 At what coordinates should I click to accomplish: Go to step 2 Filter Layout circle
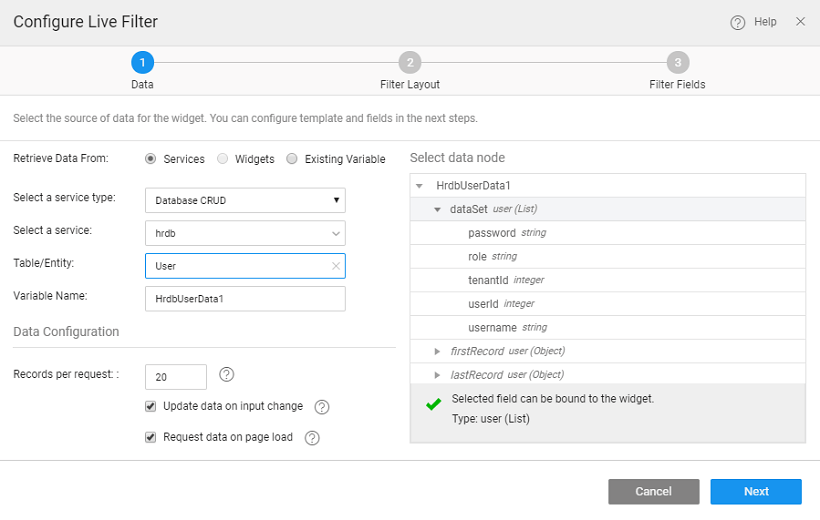point(409,62)
